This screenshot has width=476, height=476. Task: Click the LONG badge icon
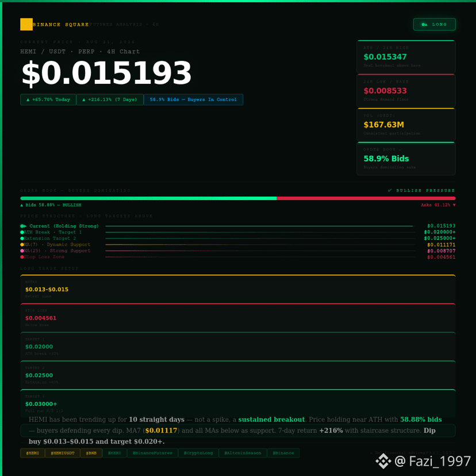point(424,24)
